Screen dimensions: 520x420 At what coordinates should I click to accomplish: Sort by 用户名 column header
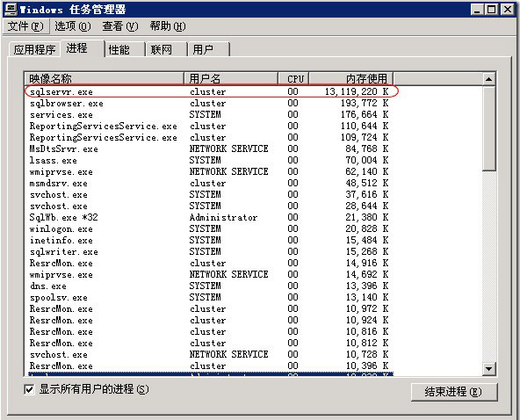[231, 78]
